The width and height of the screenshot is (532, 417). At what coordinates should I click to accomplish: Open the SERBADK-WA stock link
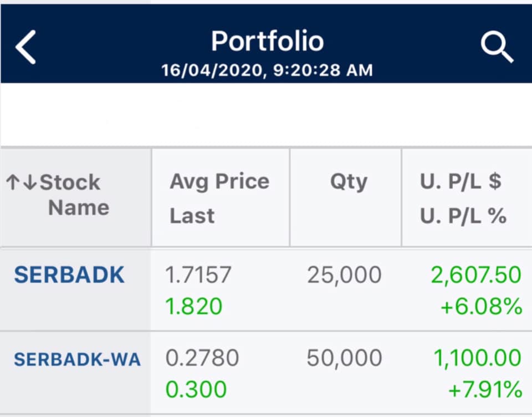(x=78, y=360)
